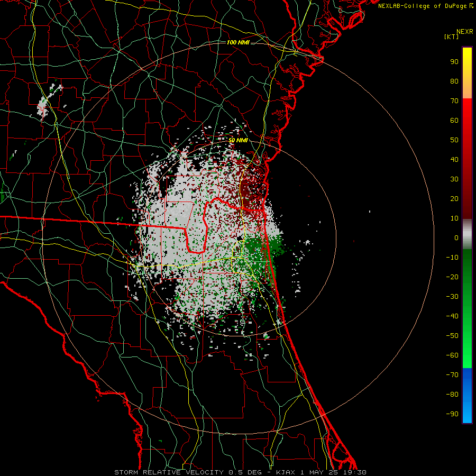Click the -90 value on velocity scale
The width and height of the screenshot is (476, 476).
click(452, 414)
